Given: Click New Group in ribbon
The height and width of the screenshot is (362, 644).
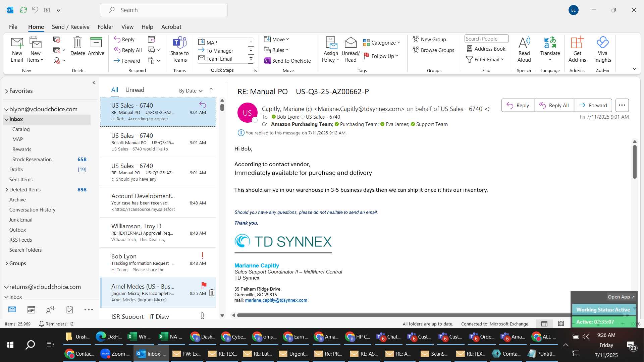Looking at the screenshot, I should click(x=429, y=39).
